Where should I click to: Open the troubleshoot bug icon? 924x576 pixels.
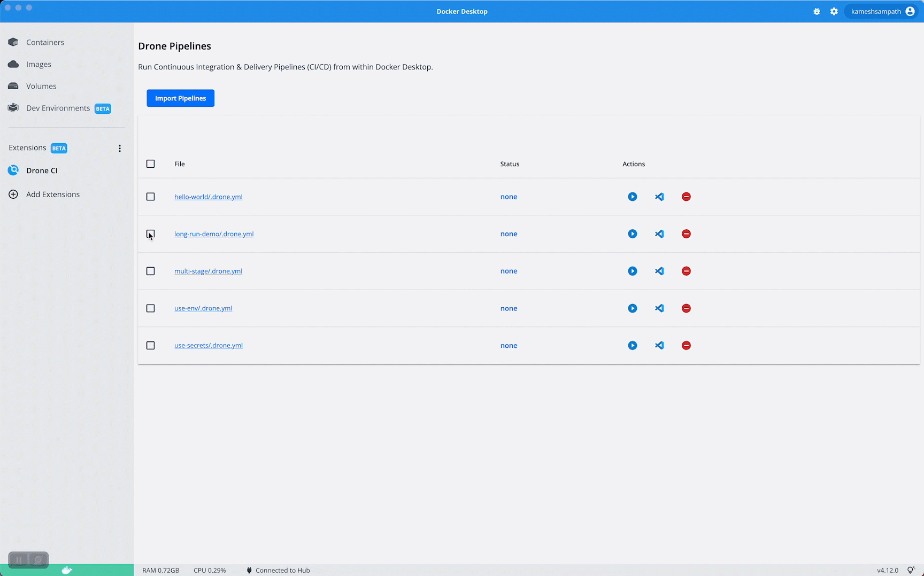[817, 11]
